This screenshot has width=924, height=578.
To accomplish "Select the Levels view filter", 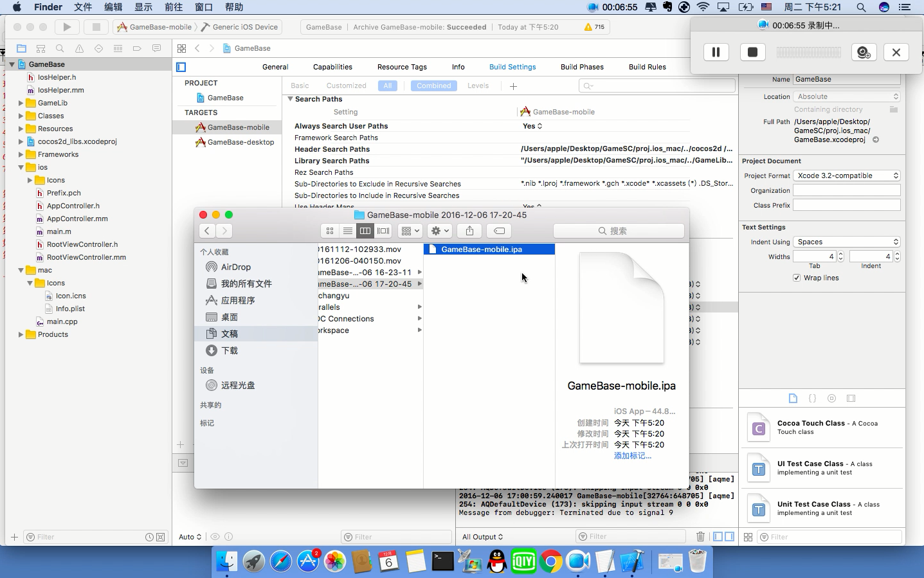I will coord(478,86).
